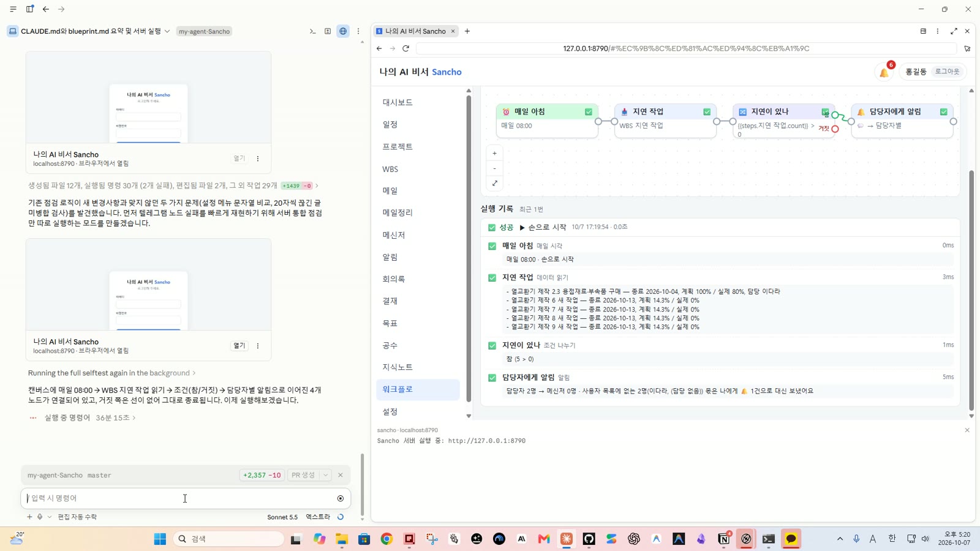Click the preview panel icon beside the terminal icon
980x551 pixels.
point(328,31)
